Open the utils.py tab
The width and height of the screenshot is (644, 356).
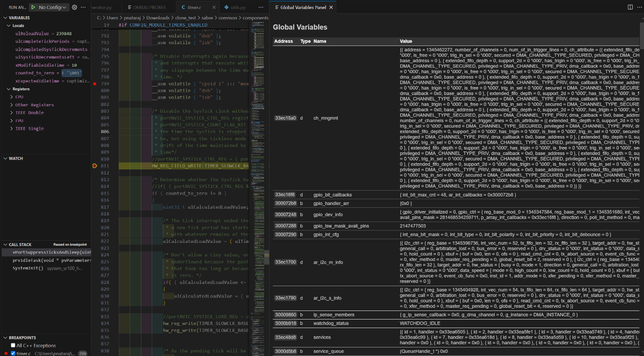click(x=237, y=7)
